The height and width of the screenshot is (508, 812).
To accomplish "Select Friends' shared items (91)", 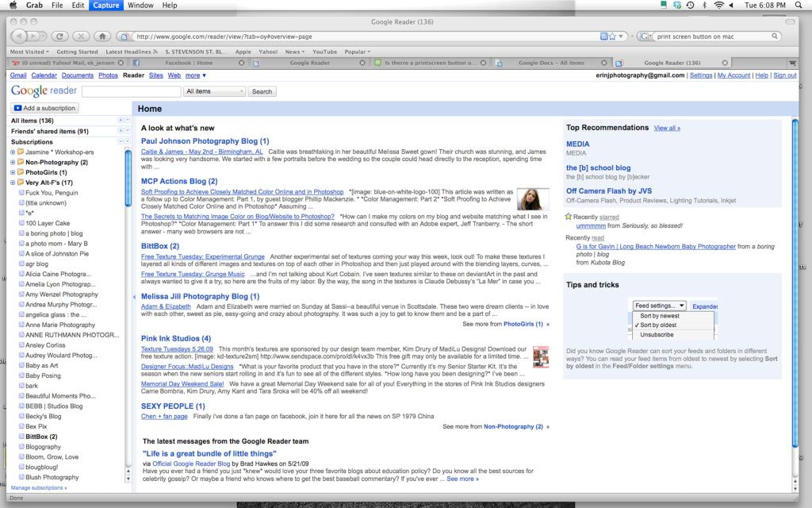I will [50, 131].
